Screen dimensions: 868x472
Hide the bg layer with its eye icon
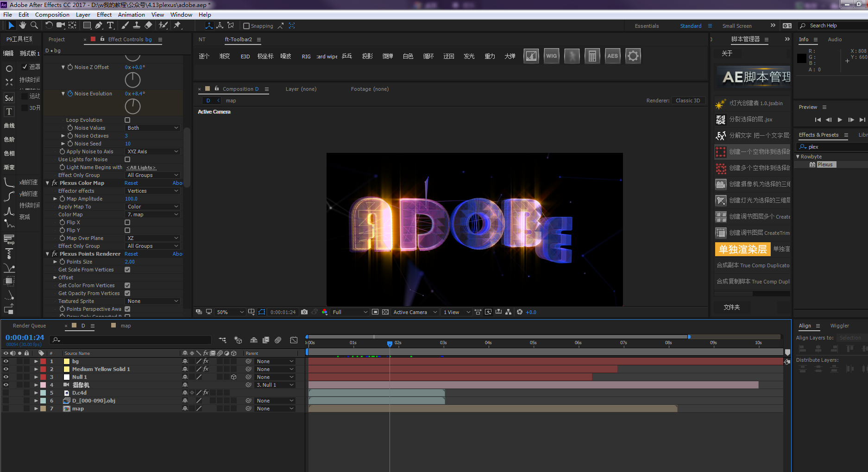tap(6, 361)
